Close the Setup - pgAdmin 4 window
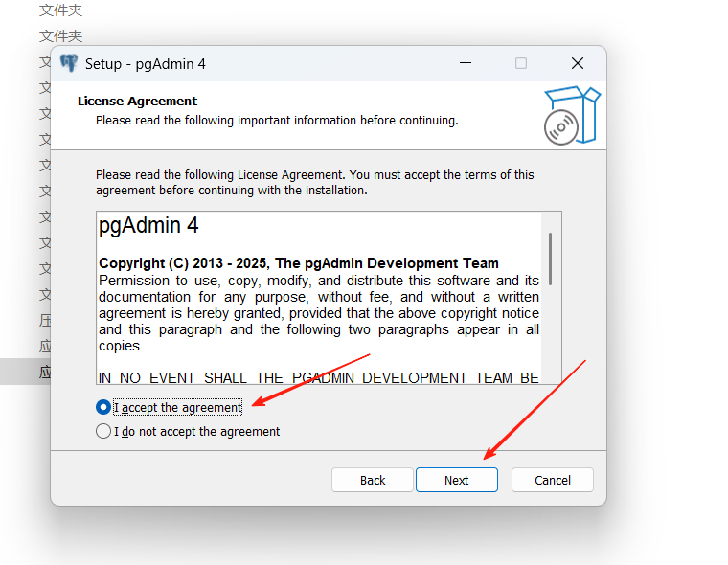 (577, 63)
